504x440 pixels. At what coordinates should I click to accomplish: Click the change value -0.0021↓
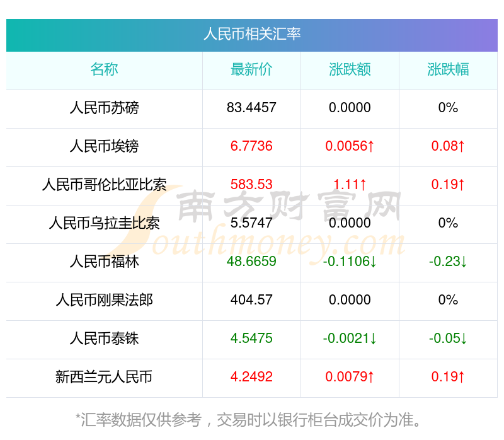[350, 339]
